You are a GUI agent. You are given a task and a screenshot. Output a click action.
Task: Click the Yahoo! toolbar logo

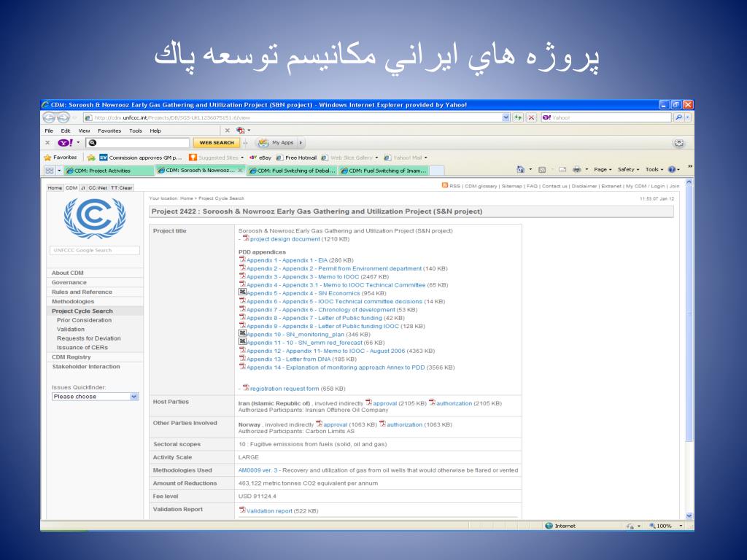pos(65,142)
